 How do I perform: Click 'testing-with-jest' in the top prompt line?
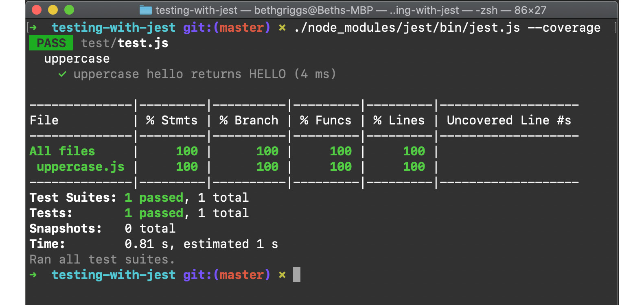tap(114, 28)
